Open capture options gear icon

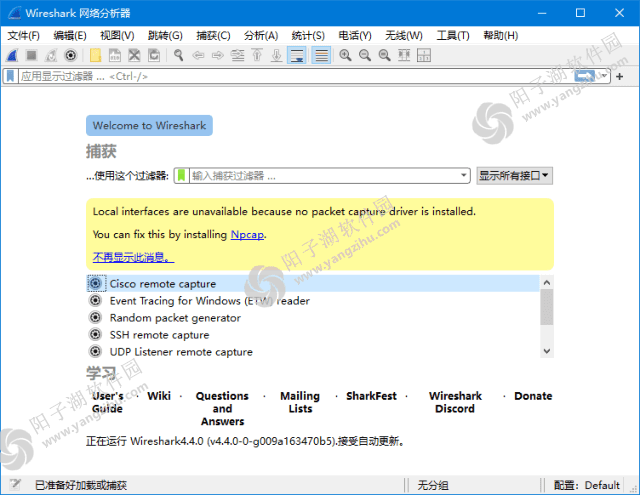pyautogui.click(x=71, y=55)
